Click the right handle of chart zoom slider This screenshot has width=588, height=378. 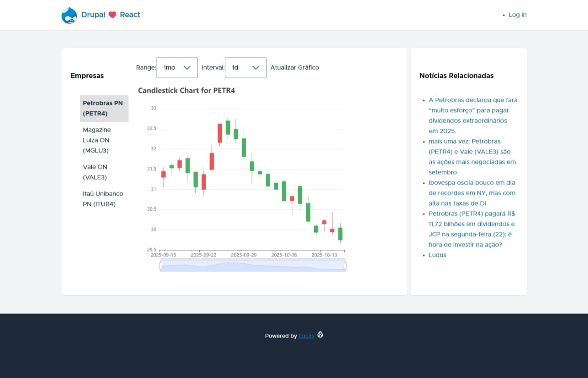(x=345, y=266)
